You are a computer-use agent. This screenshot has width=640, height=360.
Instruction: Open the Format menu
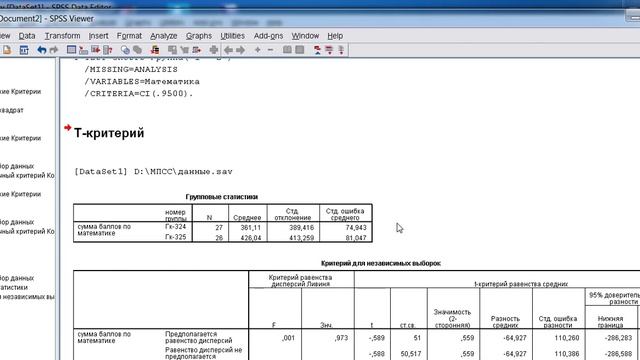pyautogui.click(x=129, y=36)
